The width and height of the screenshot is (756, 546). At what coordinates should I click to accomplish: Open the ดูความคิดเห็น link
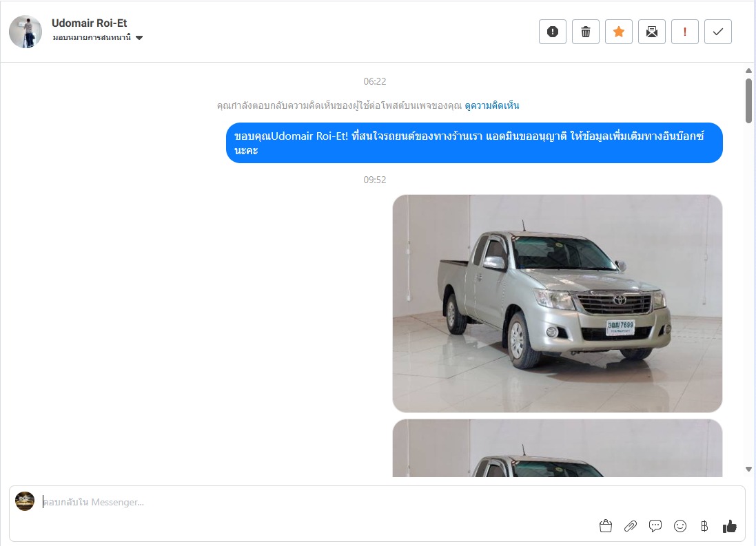click(492, 105)
